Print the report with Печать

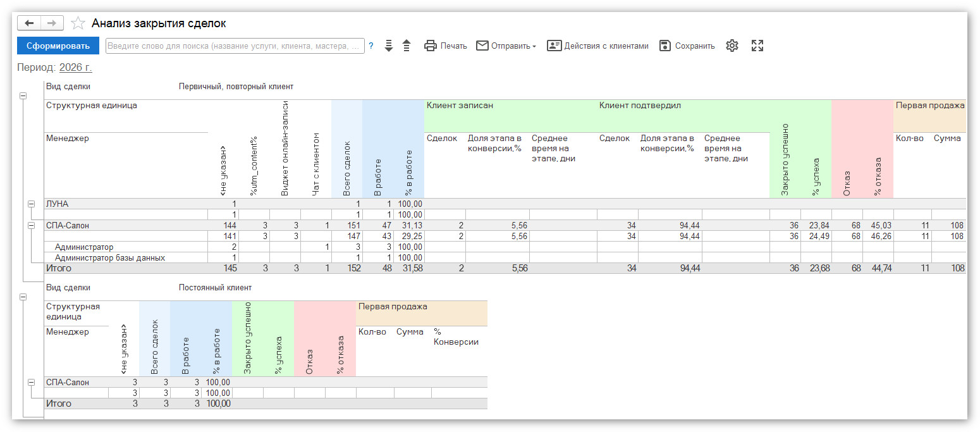[446, 46]
